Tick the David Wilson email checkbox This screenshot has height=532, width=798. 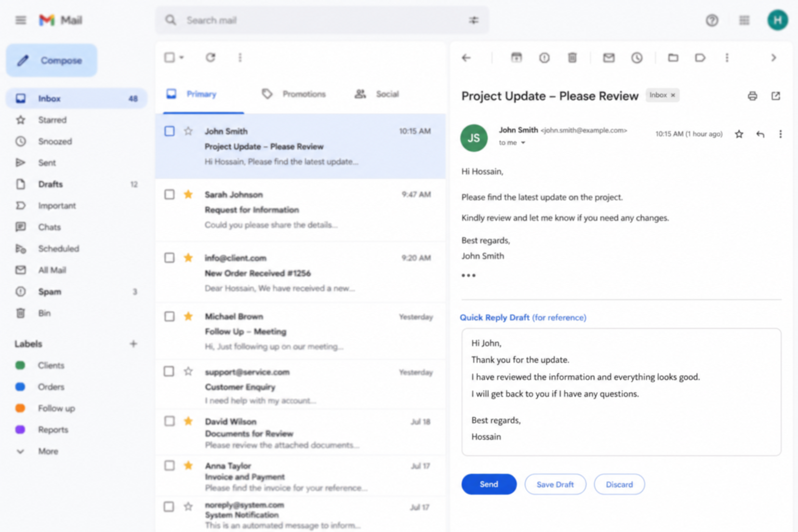[x=169, y=421]
